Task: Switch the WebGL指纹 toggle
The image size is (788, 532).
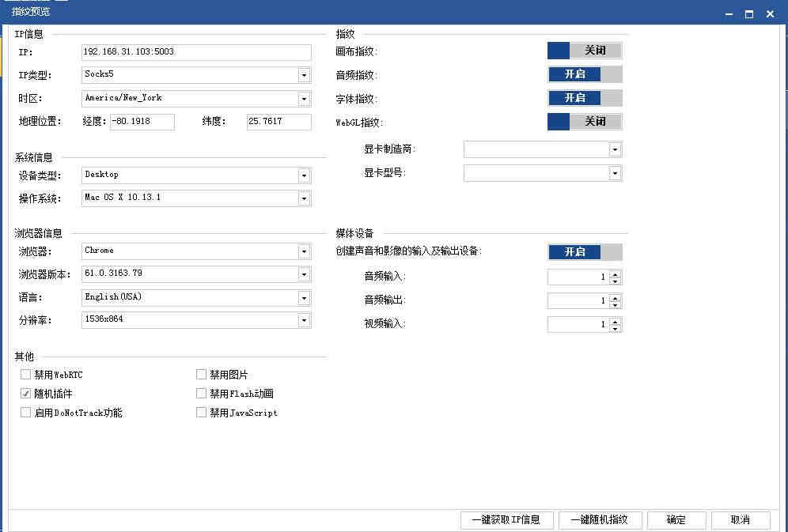Action: 584,122
